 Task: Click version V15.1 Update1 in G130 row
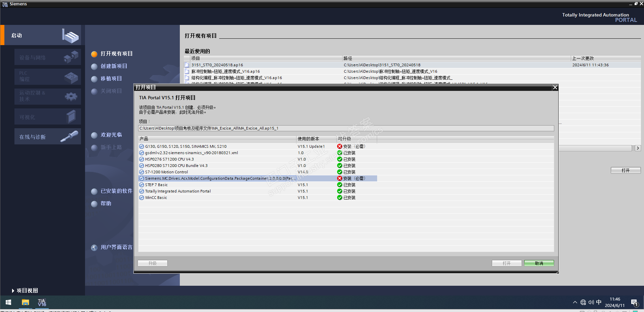click(x=311, y=146)
